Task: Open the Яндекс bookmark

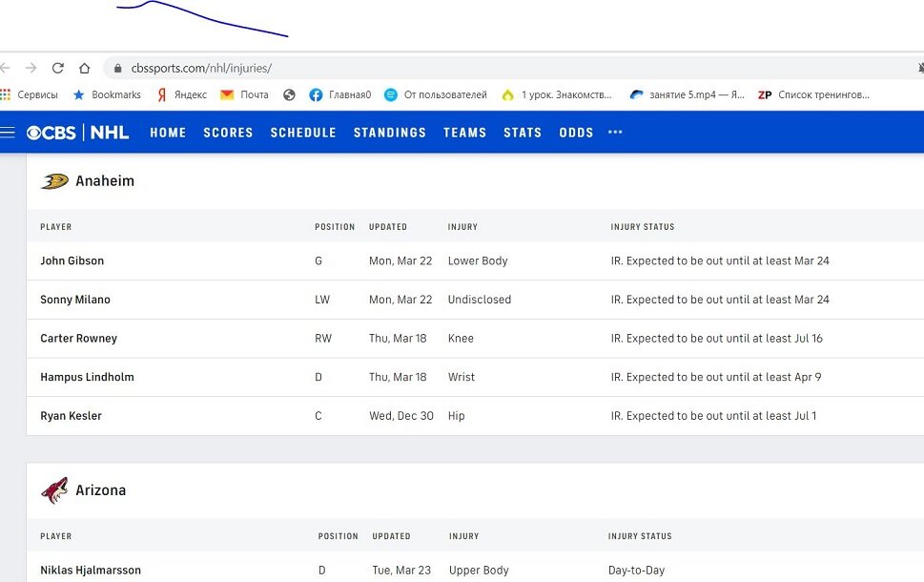Action: point(182,94)
